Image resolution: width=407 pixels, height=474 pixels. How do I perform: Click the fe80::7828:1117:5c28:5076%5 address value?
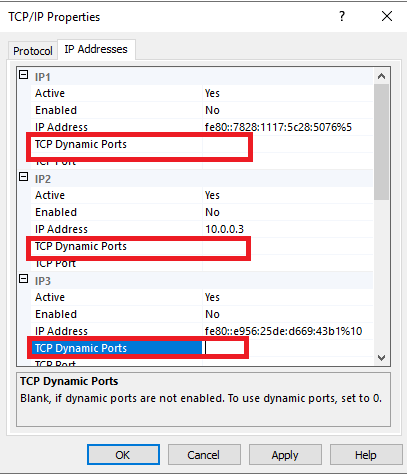pyautogui.click(x=278, y=127)
